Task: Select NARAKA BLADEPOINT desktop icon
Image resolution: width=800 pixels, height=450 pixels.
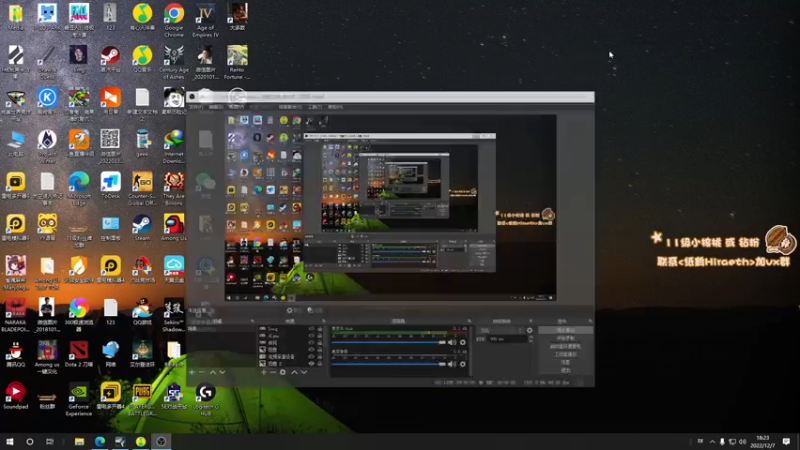Action: coord(15,315)
